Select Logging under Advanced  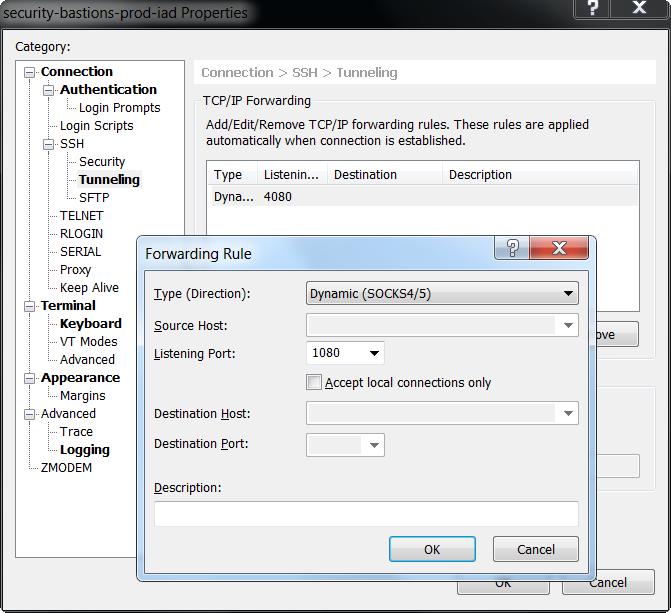point(85,450)
